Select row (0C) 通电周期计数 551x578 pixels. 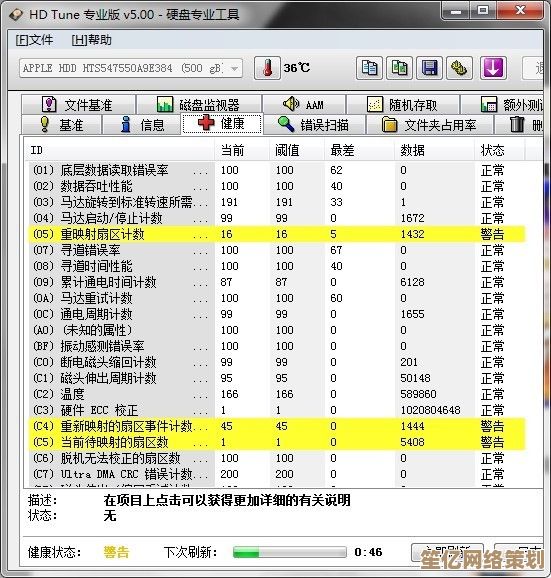[277, 314]
